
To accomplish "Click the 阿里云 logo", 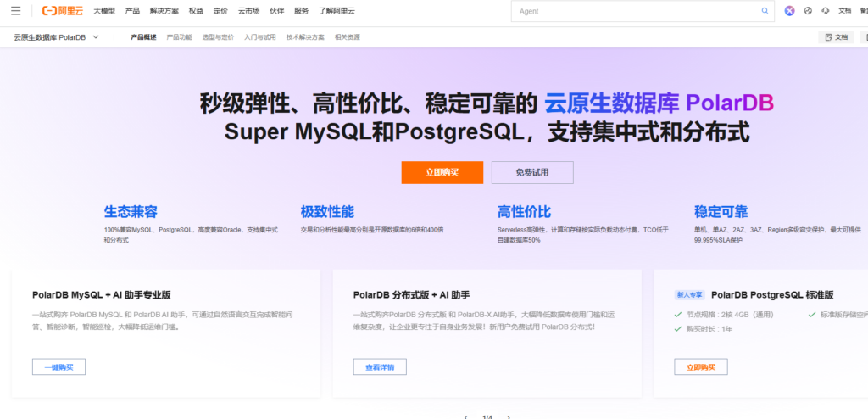I will pos(63,10).
